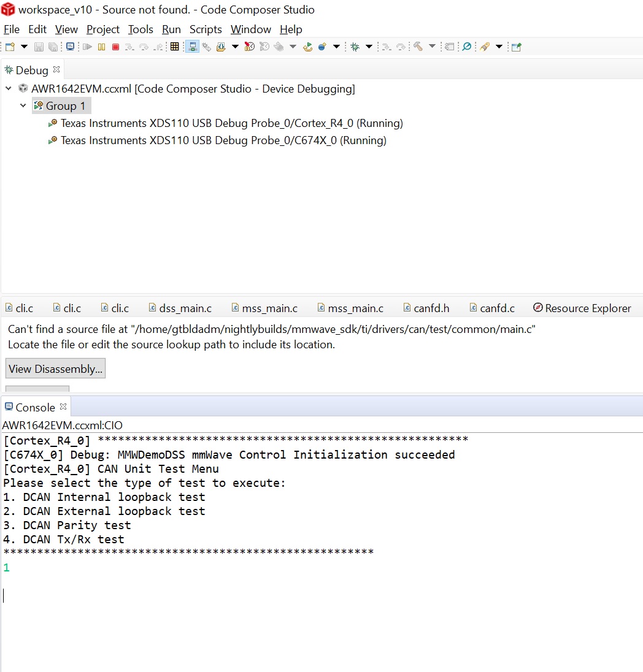Click the black grid toolbar icon
The height and width of the screenshot is (672, 643).
[x=175, y=47]
